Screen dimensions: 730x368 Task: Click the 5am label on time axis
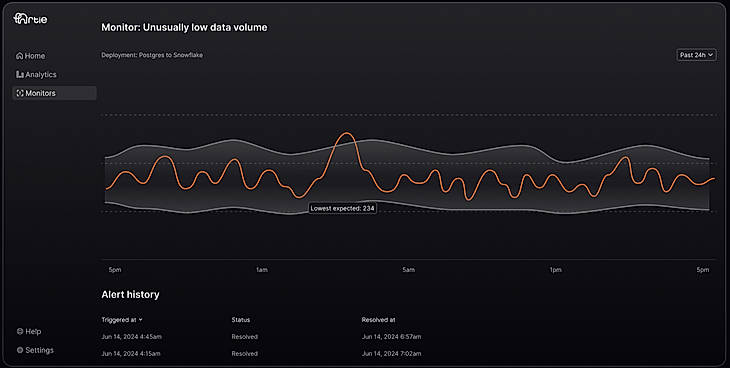tap(408, 270)
